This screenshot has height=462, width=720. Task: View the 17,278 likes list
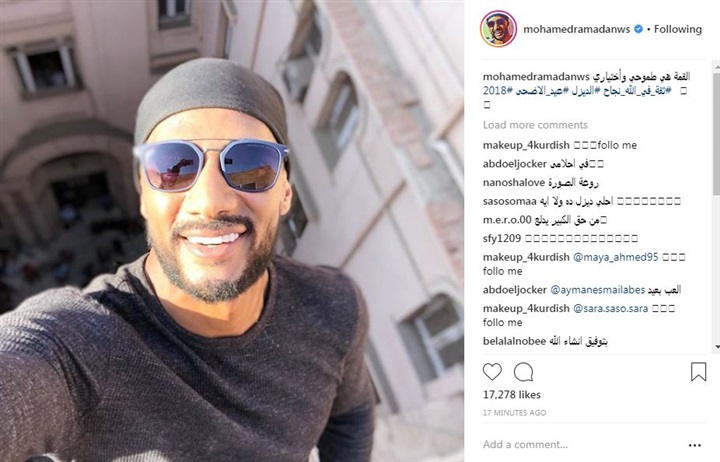tap(512, 394)
